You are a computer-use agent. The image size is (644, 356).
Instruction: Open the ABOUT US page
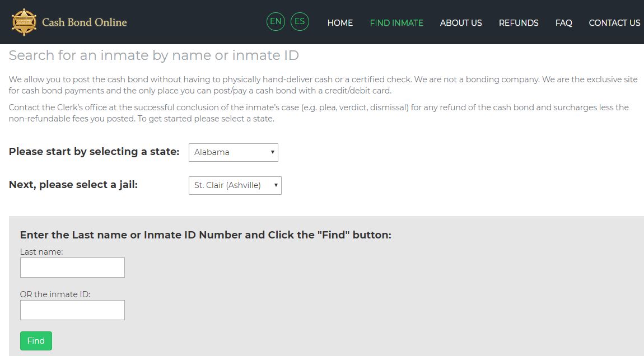pos(461,23)
